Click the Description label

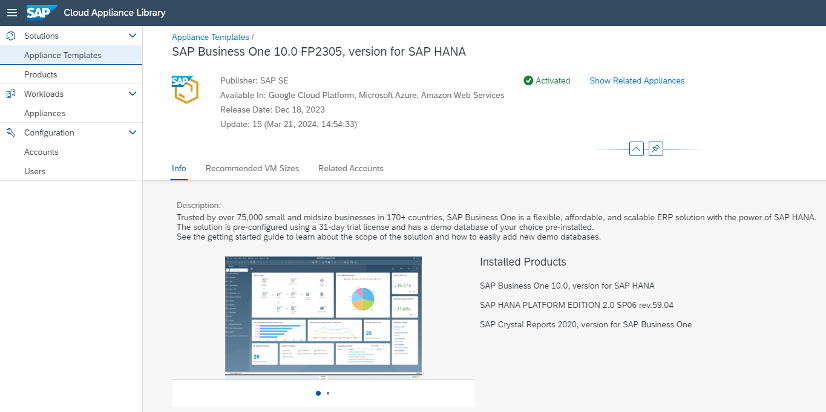point(199,205)
